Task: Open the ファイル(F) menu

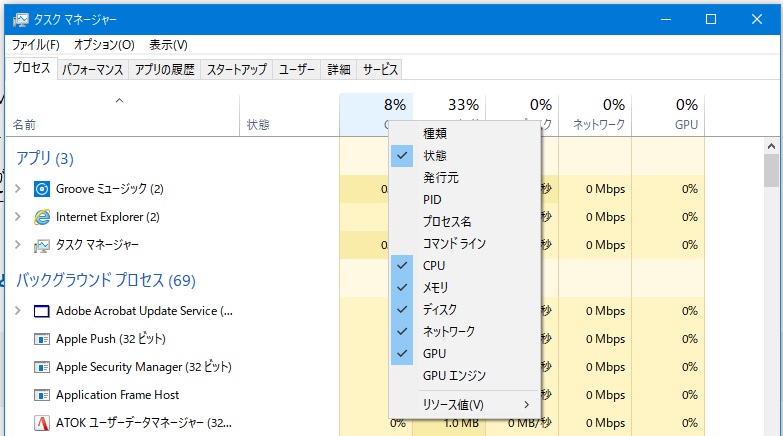Action: click(35, 45)
